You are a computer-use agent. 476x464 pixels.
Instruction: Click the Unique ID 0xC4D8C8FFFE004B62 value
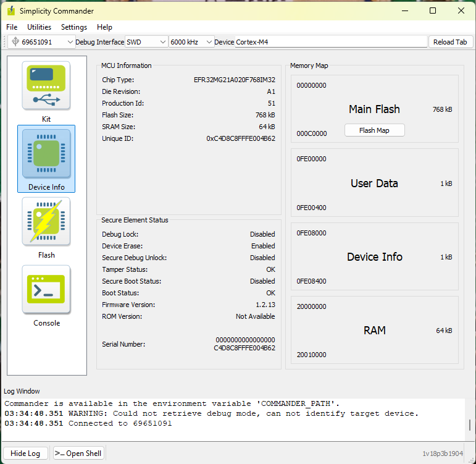241,138
